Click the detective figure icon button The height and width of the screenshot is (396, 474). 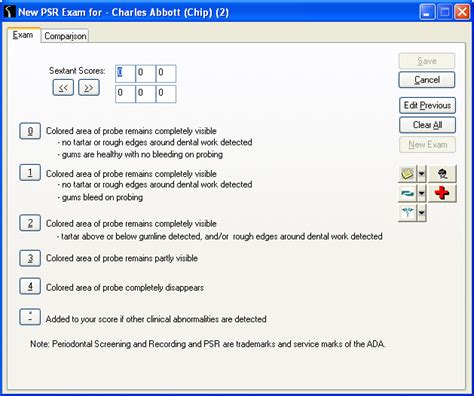click(x=442, y=174)
